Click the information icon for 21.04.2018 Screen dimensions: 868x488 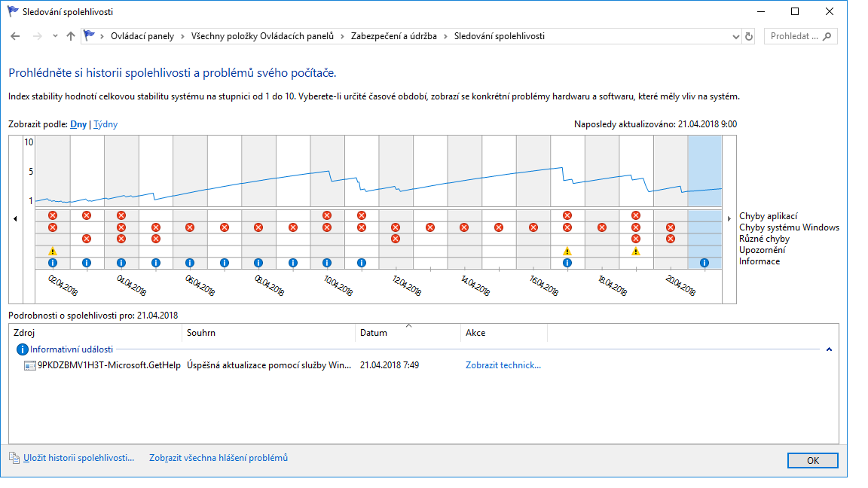click(x=704, y=263)
